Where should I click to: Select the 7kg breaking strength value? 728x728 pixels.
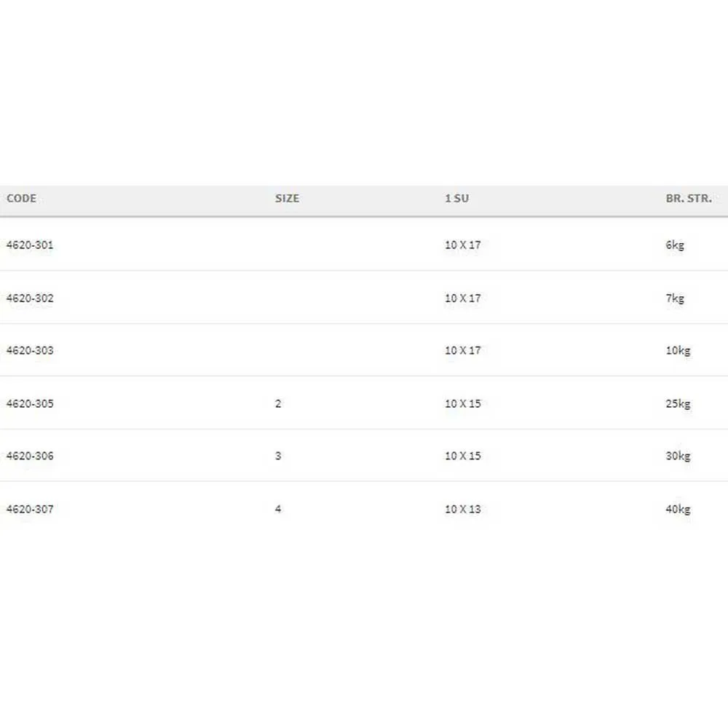[x=675, y=298]
